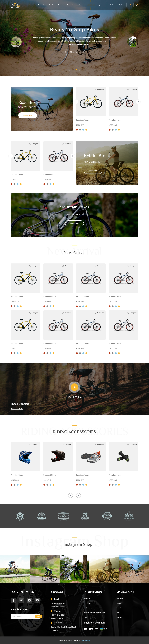Click Shop Now on Hybrid Bikes banner
149x644 pixels.
[93, 170]
